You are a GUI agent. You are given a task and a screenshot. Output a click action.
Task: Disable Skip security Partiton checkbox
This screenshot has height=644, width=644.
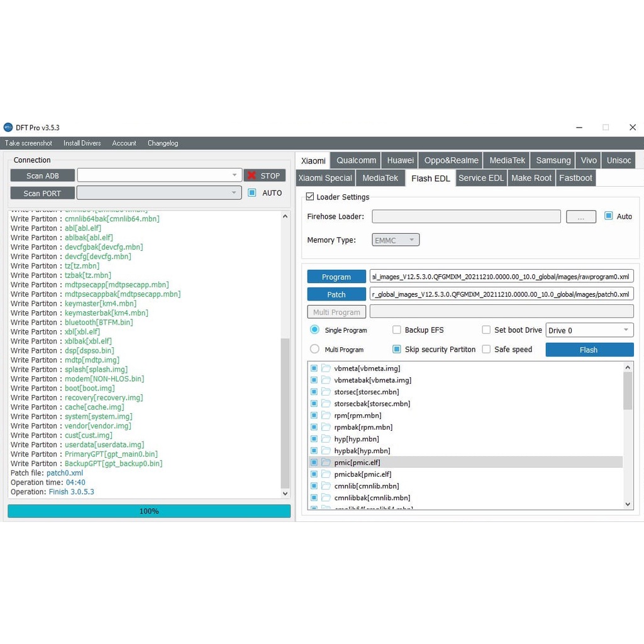tap(397, 348)
